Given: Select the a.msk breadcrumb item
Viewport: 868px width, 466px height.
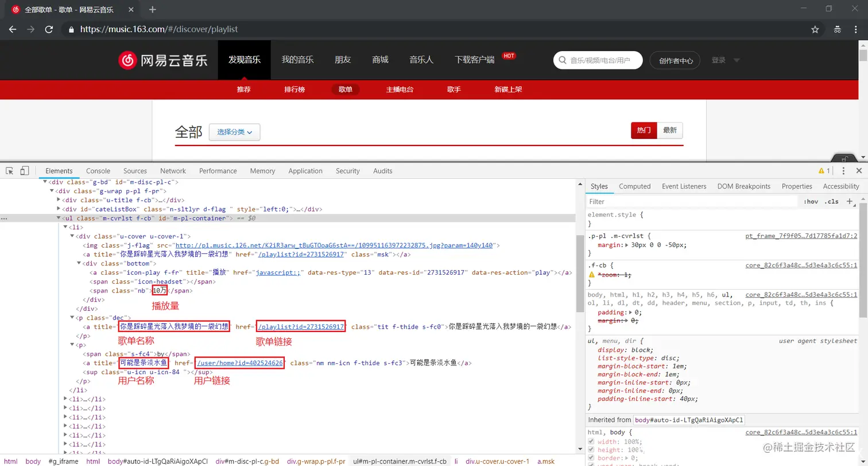Looking at the screenshot, I should point(546,461).
